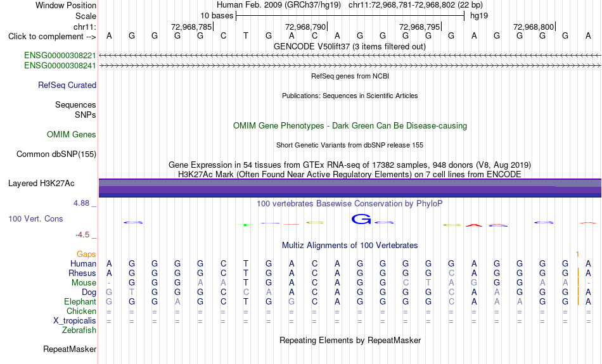This screenshot has width=602, height=364.
Task: Click the OMIM Genes track label
Action: [72, 135]
